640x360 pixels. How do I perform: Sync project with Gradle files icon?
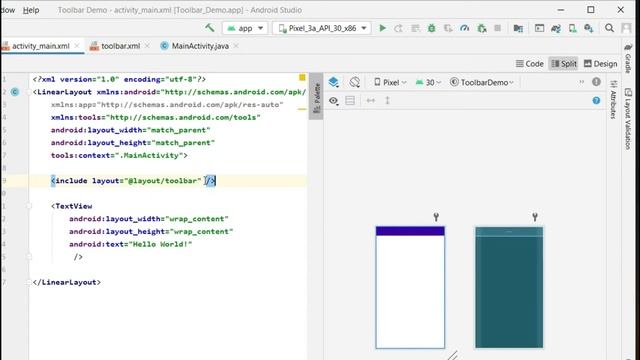[x=556, y=28]
